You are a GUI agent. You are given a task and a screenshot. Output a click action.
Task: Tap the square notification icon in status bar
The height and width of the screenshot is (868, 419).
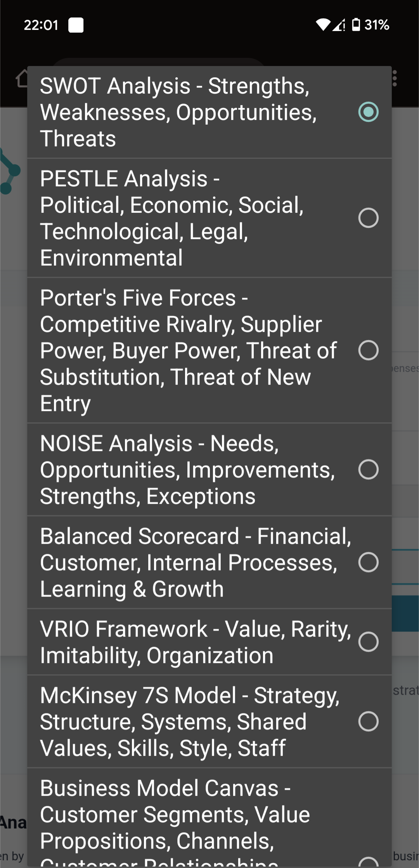75,25
